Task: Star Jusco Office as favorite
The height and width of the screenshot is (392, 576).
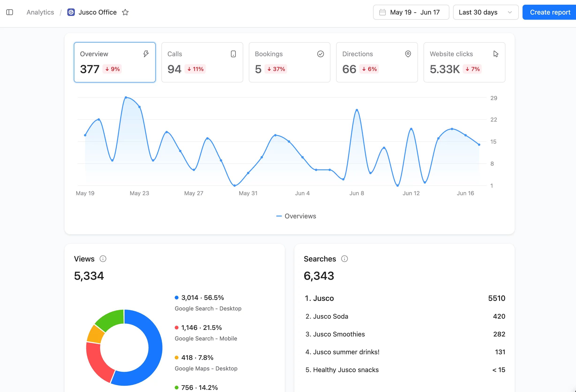Action: 125,12
